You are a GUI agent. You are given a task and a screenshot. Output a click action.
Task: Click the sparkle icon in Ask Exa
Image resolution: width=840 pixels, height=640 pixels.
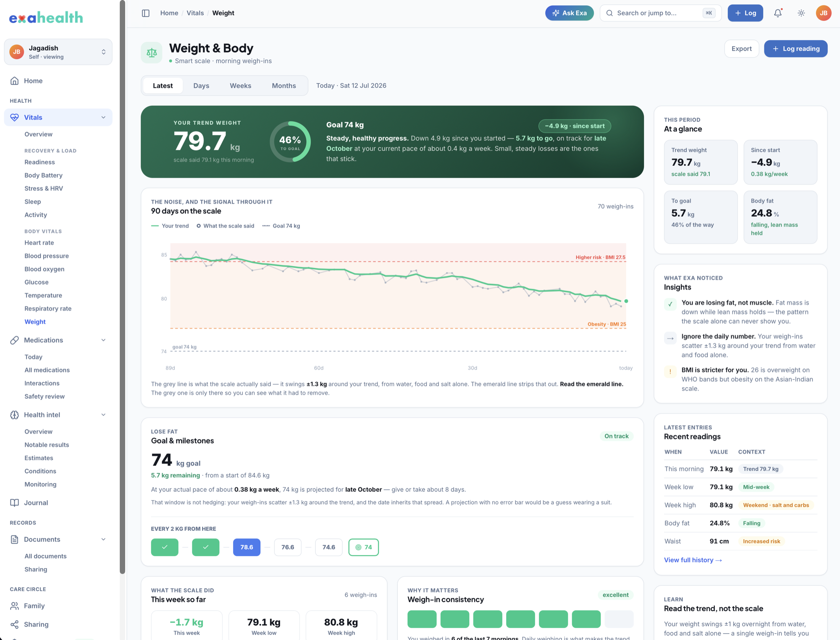pyautogui.click(x=556, y=13)
